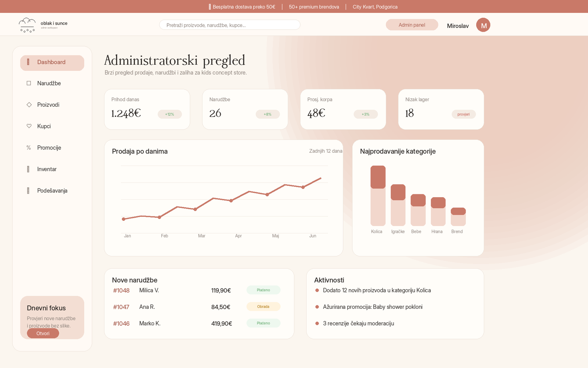Click customer name Milica V.
Viewport: 588px width, 368px height.
point(149,290)
